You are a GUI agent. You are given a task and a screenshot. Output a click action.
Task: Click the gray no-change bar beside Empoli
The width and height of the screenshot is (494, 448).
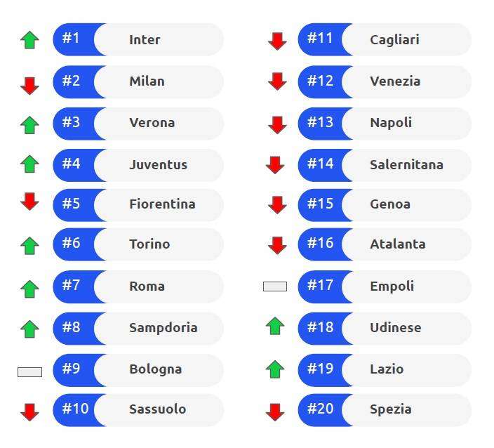point(275,286)
